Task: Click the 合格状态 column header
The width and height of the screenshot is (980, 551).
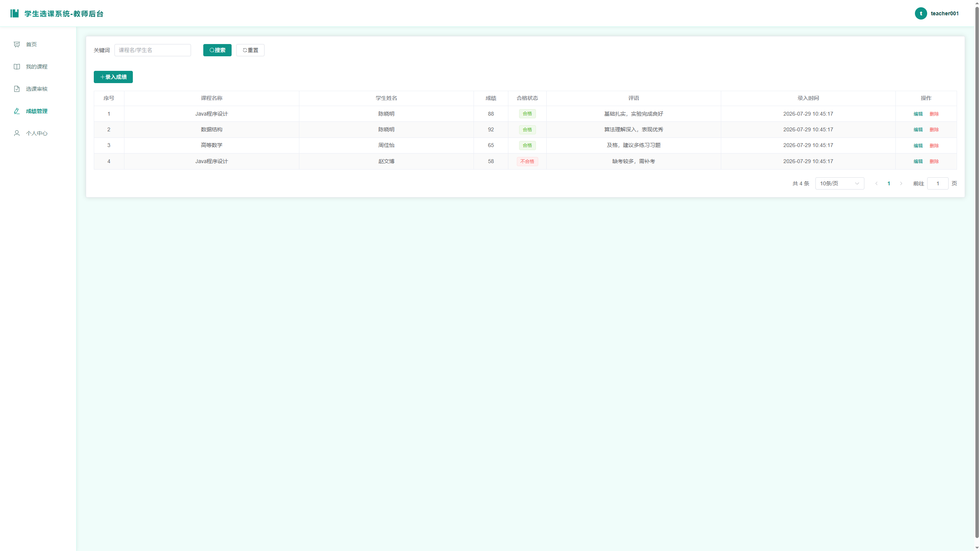Action: 527,98
